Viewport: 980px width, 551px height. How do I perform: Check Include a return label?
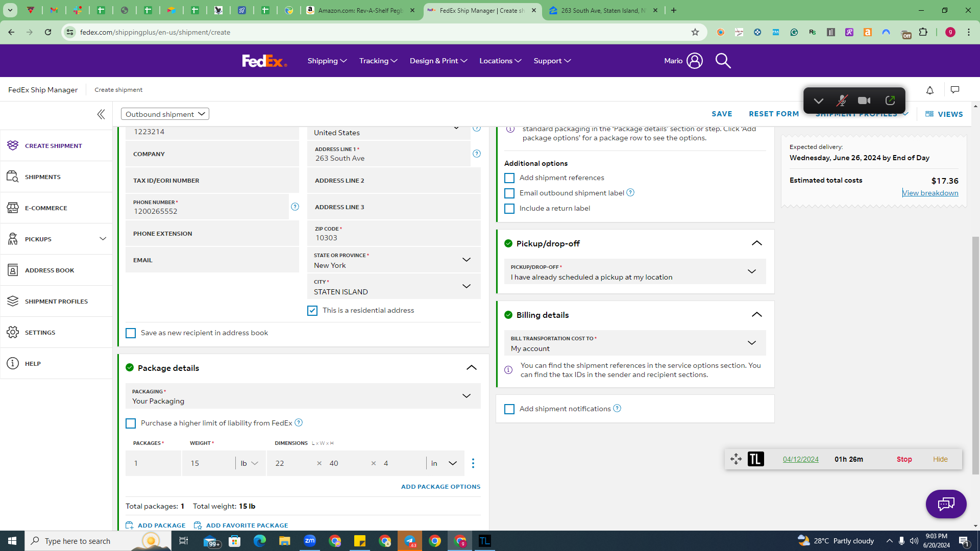coord(509,209)
